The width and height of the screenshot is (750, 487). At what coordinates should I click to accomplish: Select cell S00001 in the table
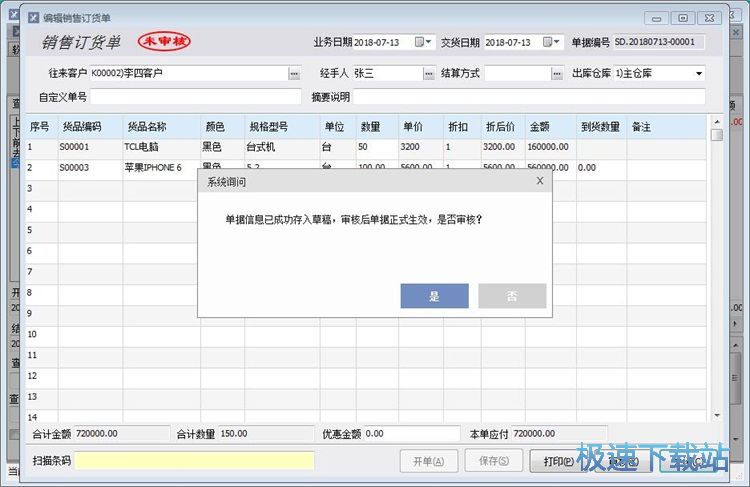click(90, 147)
